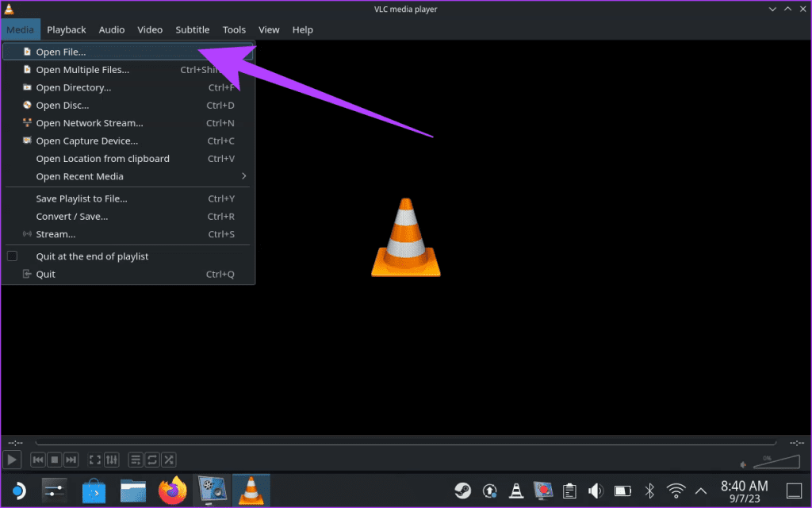The image size is (812, 508).
Task: Open Firefox from the taskbar
Action: 172,491
